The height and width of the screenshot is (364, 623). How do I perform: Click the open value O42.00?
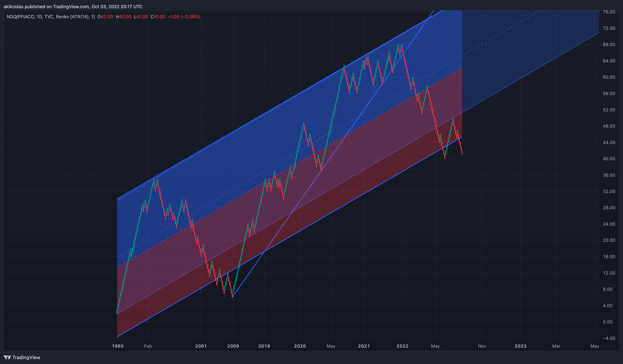coord(105,17)
